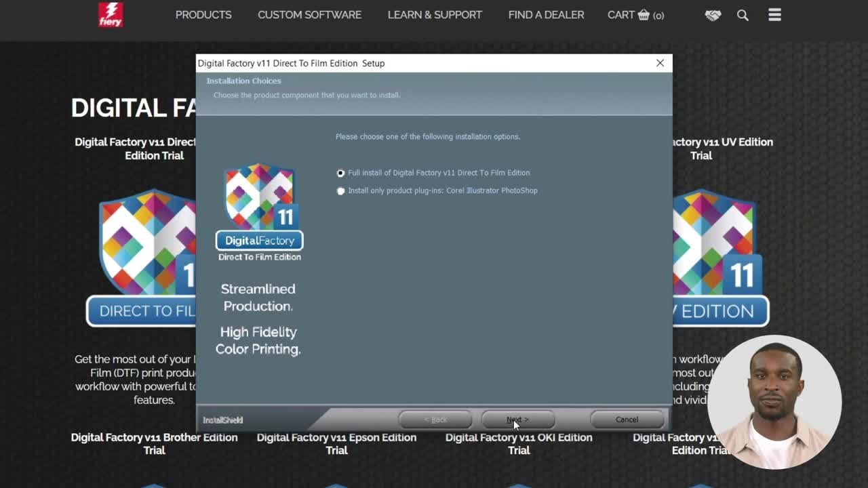The width and height of the screenshot is (868, 488).
Task: Click the shopping basket cart icon
Action: pos(644,15)
